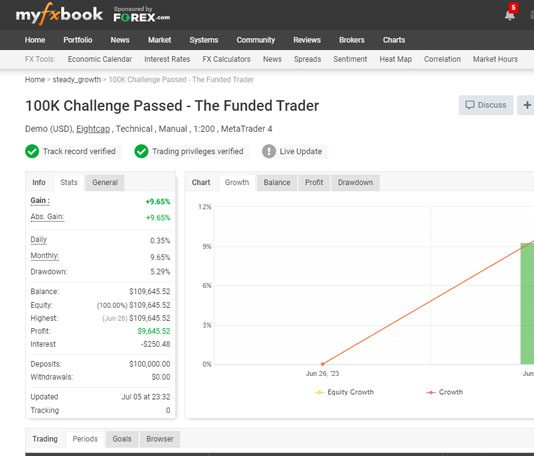Click the Discuss button
534x456 pixels.
486,105
